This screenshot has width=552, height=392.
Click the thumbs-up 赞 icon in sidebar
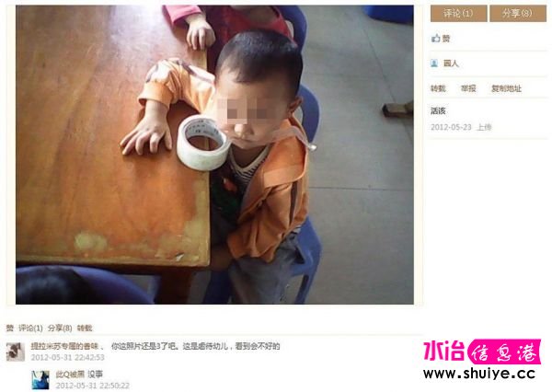click(436, 38)
